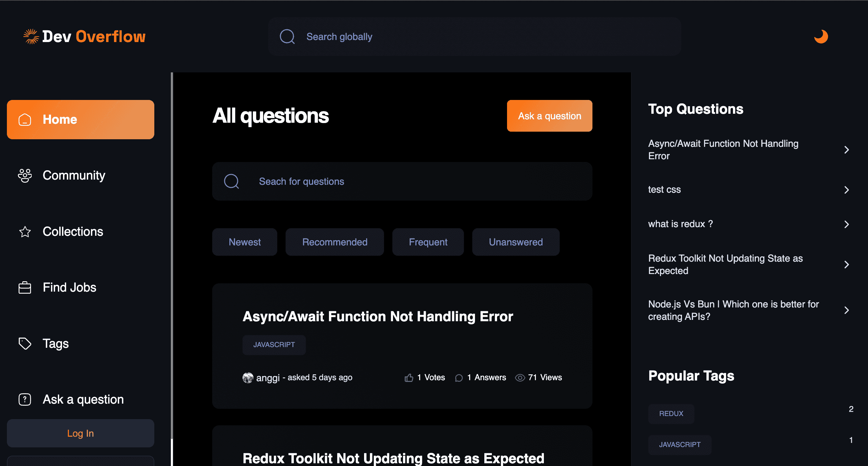Click the sidebar question mark icon
This screenshot has height=466, width=868.
tap(25, 399)
